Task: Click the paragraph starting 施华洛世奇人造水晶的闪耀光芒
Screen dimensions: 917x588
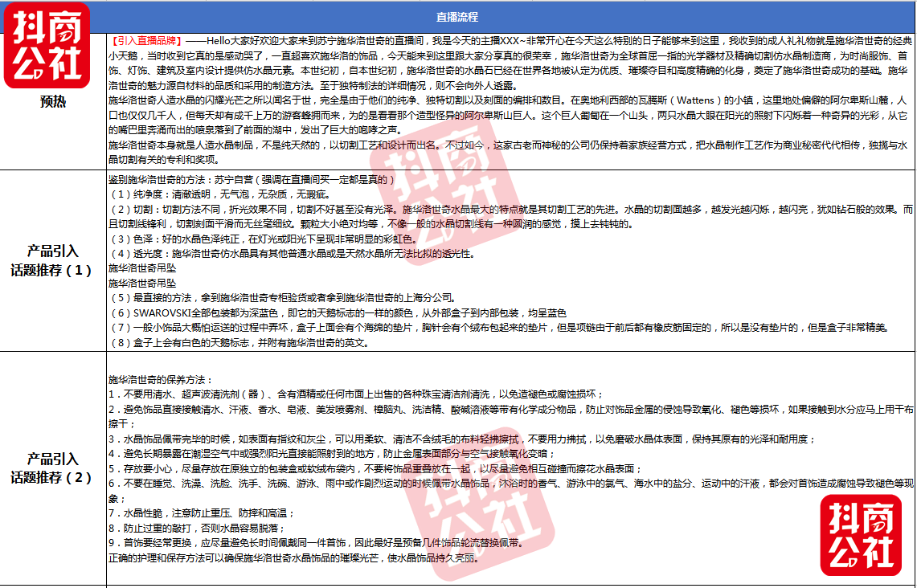Action: (508, 115)
